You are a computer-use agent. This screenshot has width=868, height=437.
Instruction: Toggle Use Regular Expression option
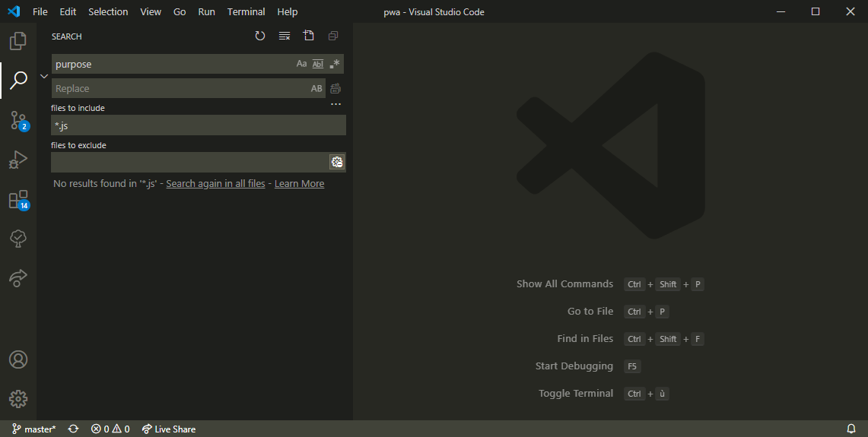(x=335, y=64)
